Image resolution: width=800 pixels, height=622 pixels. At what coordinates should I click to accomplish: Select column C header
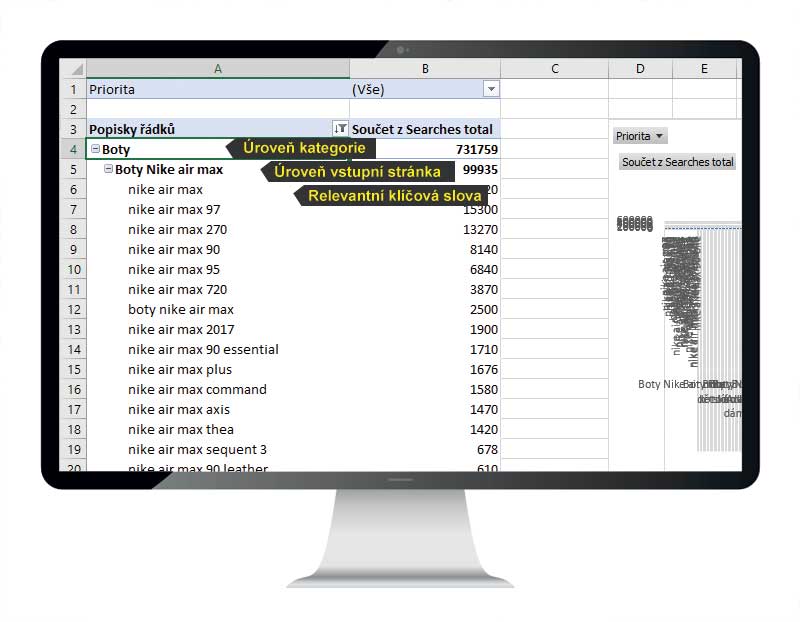coord(555,68)
